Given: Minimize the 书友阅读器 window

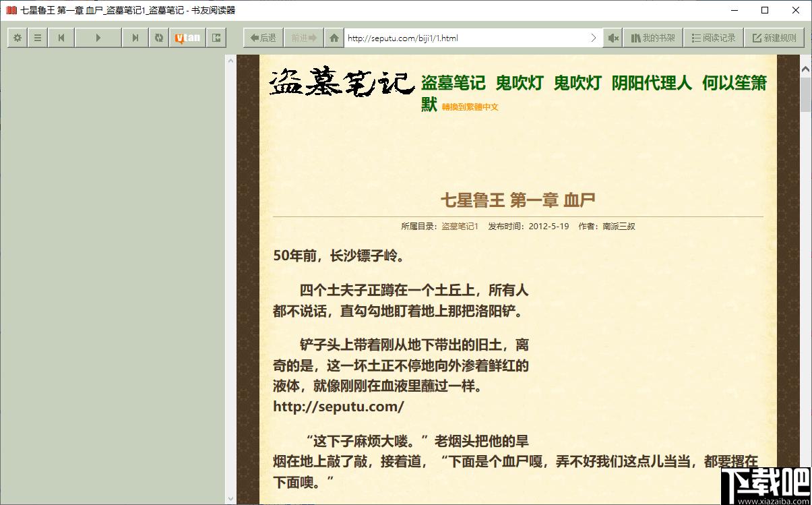Looking at the screenshot, I should coord(734,10).
